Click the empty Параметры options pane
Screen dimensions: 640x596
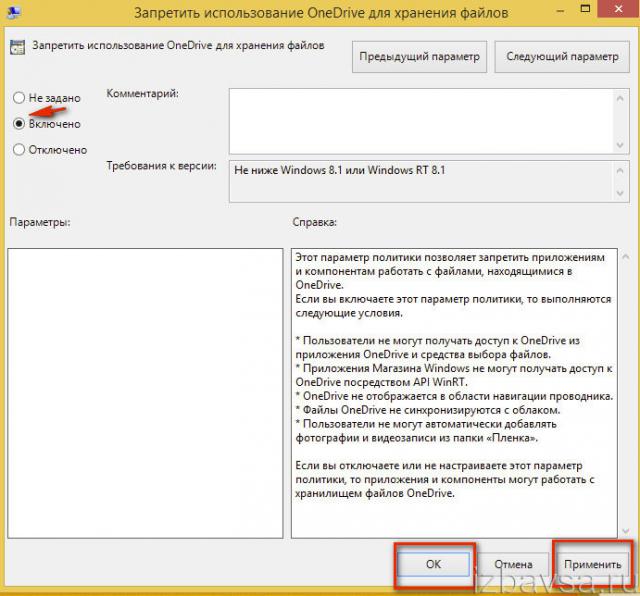[x=145, y=393]
